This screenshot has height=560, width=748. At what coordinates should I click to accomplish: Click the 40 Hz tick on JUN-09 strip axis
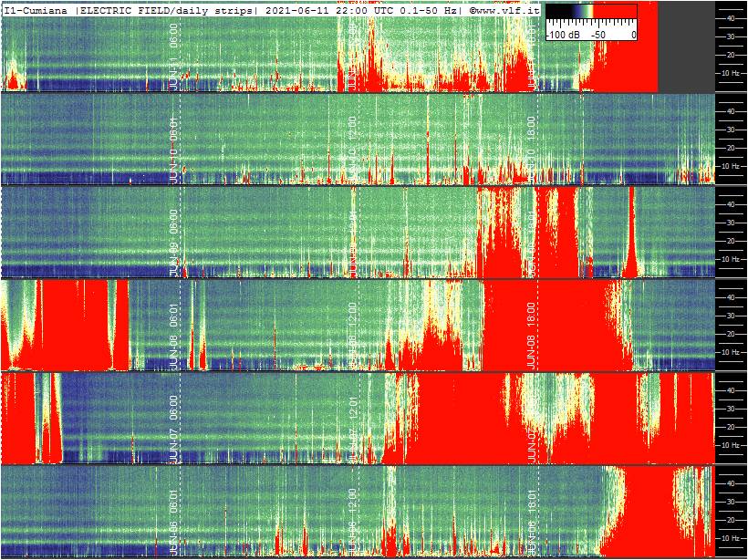pos(730,203)
